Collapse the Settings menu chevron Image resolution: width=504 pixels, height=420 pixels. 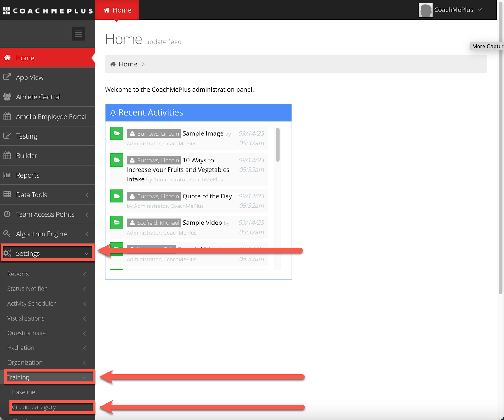tap(87, 254)
